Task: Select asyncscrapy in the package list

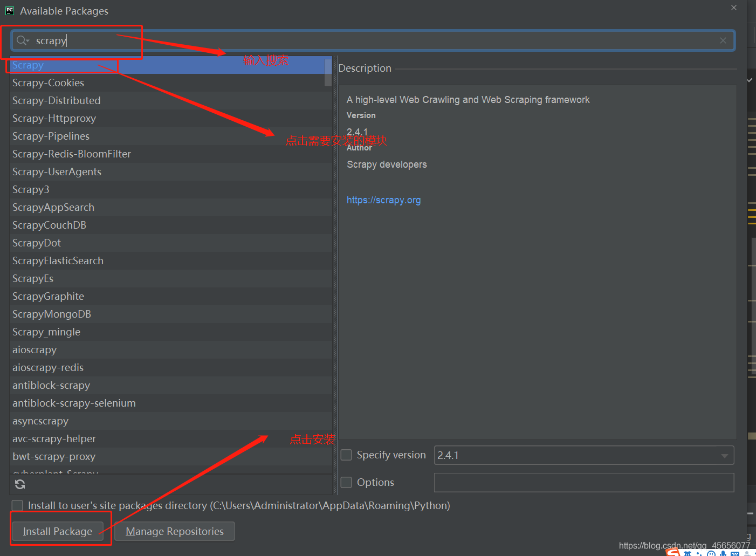Action: click(x=170, y=421)
